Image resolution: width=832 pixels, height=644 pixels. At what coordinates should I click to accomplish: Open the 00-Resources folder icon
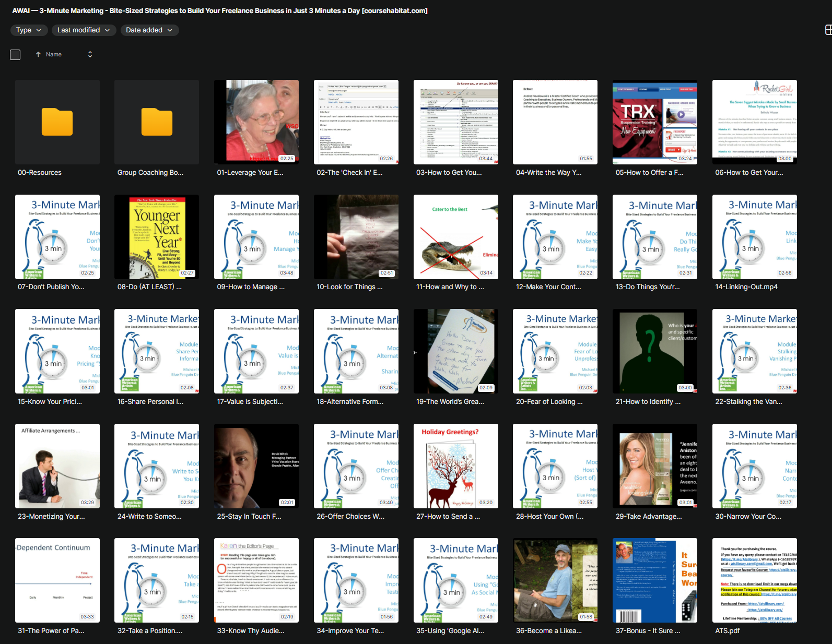click(57, 122)
